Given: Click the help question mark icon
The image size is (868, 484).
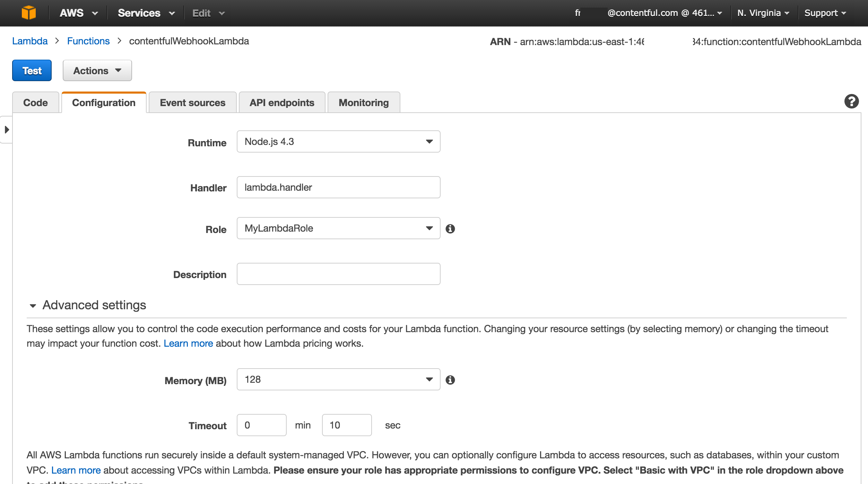Looking at the screenshot, I should tap(851, 102).
